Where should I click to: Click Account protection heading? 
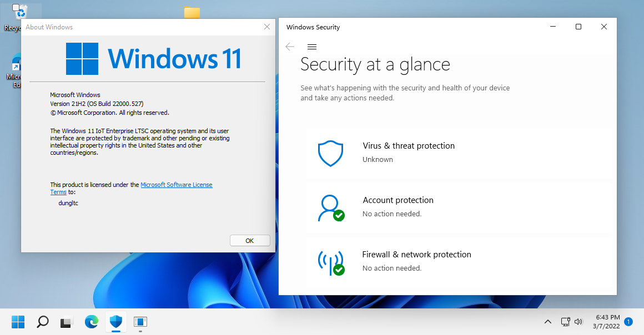point(398,200)
